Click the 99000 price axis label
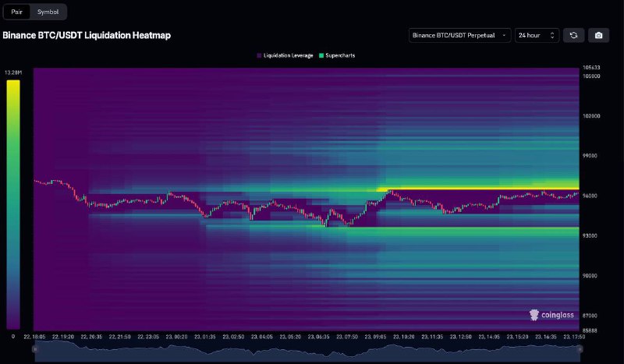 (590, 156)
